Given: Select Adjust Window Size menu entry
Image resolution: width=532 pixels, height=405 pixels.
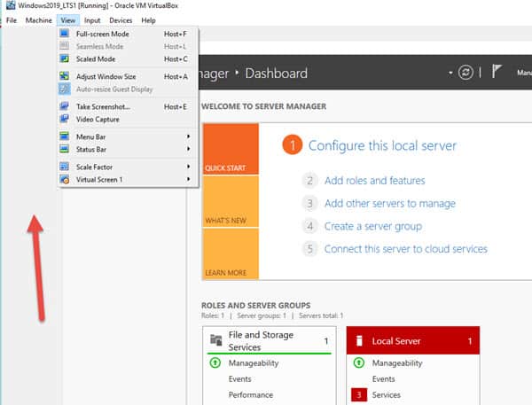Looking at the screenshot, I should point(129,76).
